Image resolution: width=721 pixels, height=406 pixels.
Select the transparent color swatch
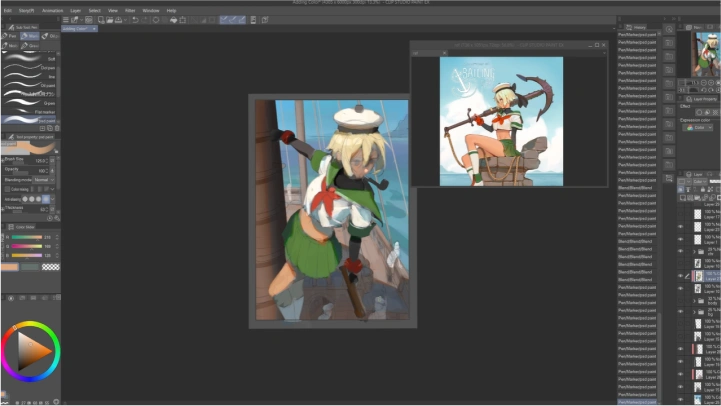pyautogui.click(x=51, y=267)
